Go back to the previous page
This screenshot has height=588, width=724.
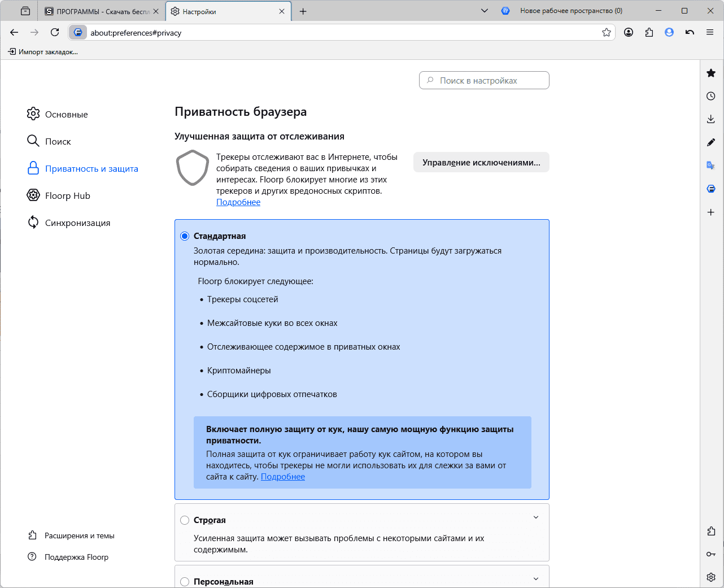[14, 32]
